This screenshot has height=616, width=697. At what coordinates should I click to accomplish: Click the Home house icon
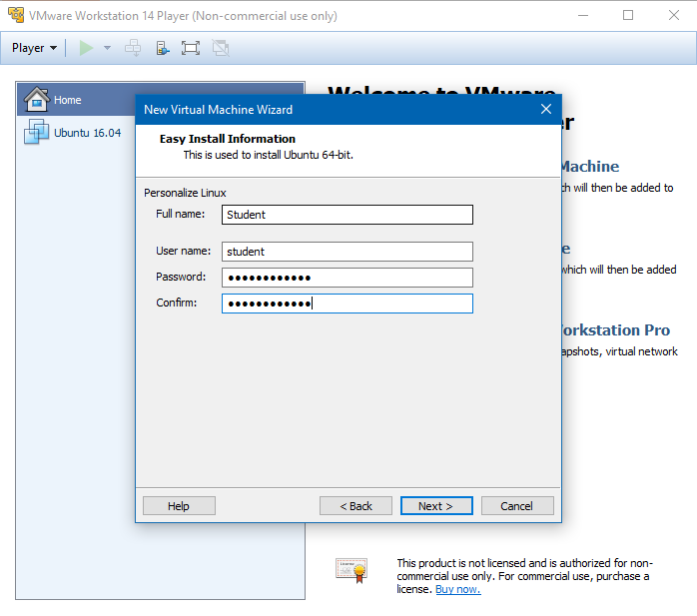click(x=37, y=99)
